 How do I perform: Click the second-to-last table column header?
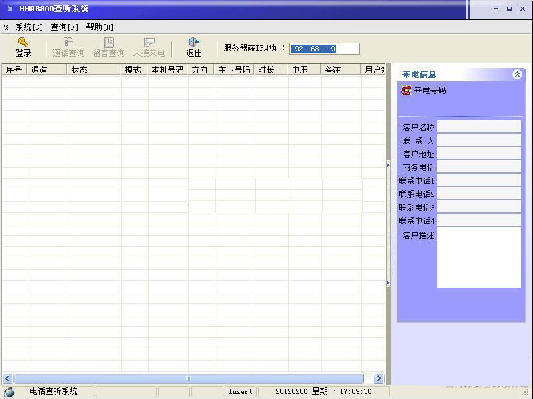point(341,69)
